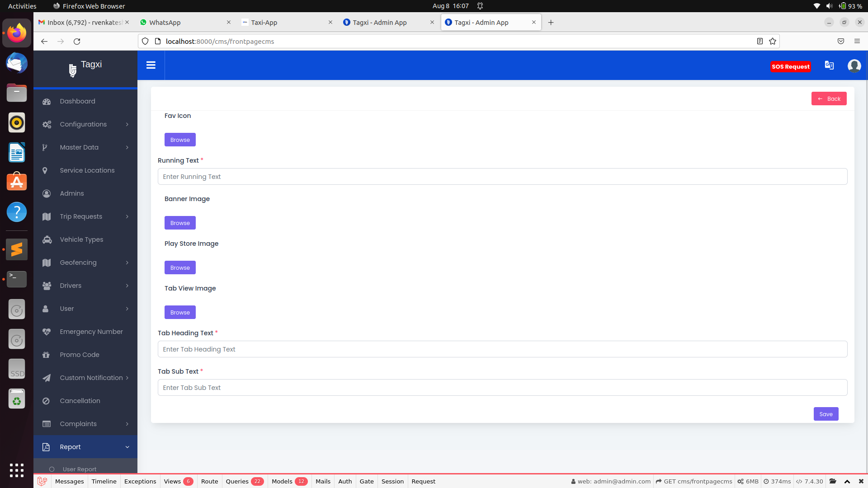Open Sublime Text from the dock
Viewport: 868px width, 488px height.
17,249
